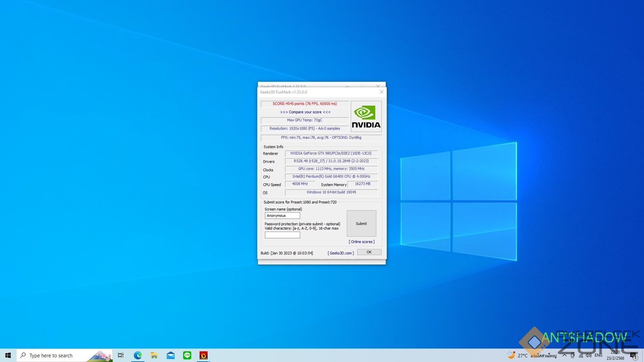Screen dimensions: 644x362
Task: Open File Explorer from the taskbar
Action: coord(154,355)
